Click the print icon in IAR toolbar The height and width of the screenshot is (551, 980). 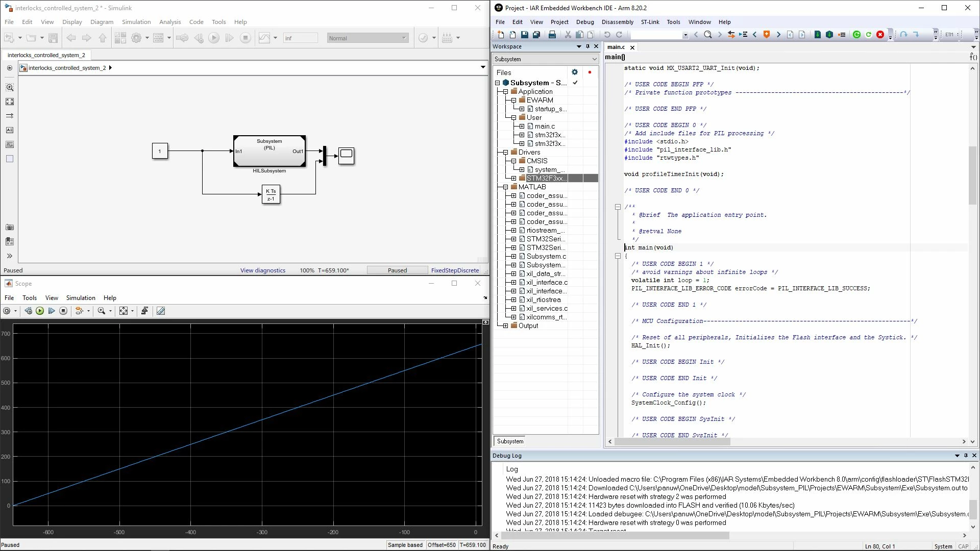coord(552,35)
